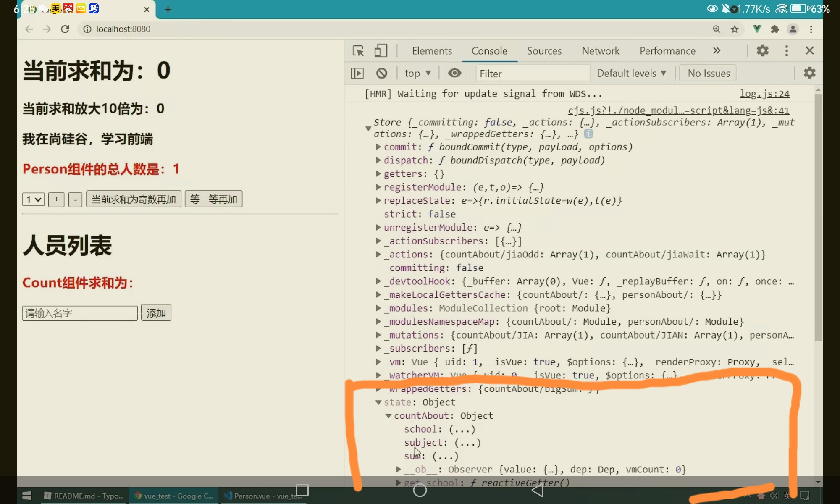Open the console settings gear icon
The width and height of the screenshot is (840, 504).
[x=809, y=73]
